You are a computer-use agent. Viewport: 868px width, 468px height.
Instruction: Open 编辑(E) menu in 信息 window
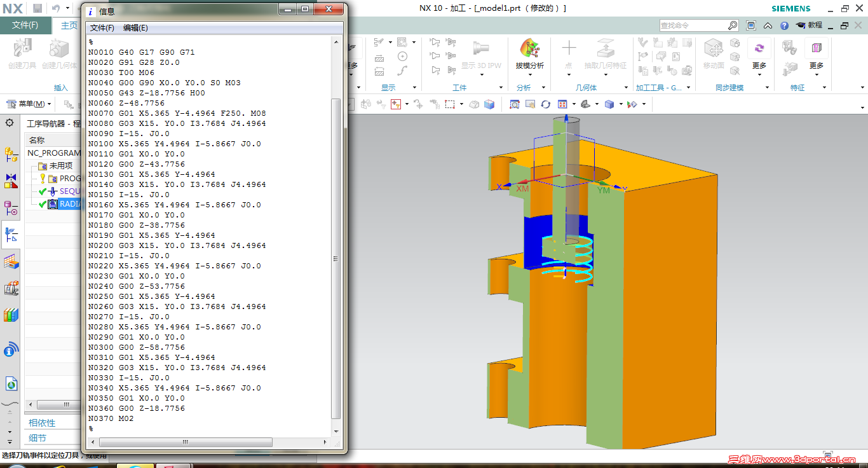click(135, 28)
